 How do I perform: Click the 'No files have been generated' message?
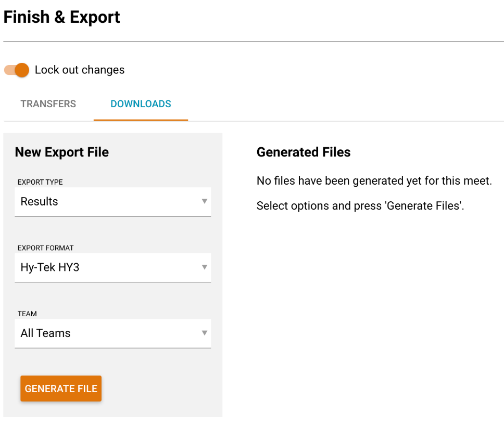pos(374,181)
